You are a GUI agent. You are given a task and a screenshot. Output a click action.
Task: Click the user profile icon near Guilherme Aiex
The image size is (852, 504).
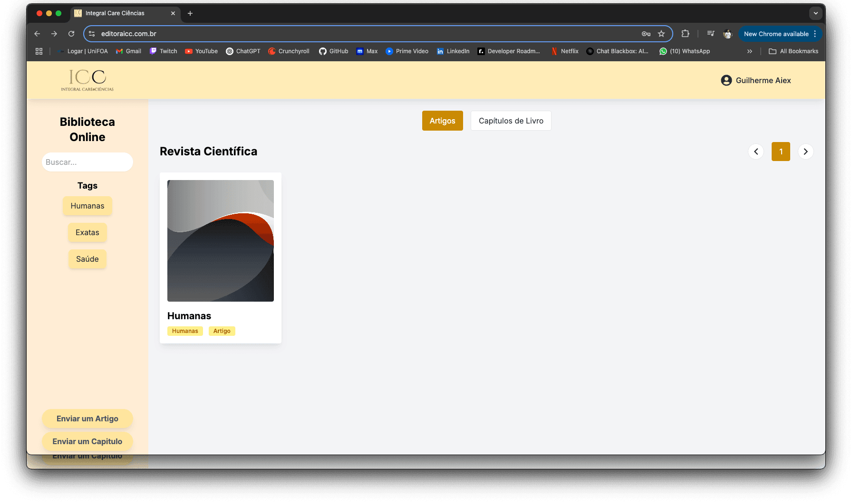pos(726,80)
